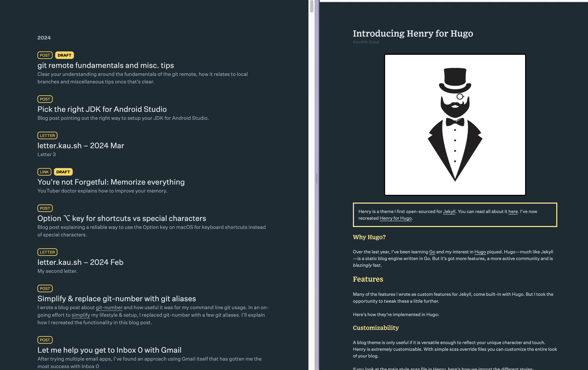Follow the Go language link
Screen dimensions: 588x370
pyautogui.click(x=432, y=252)
